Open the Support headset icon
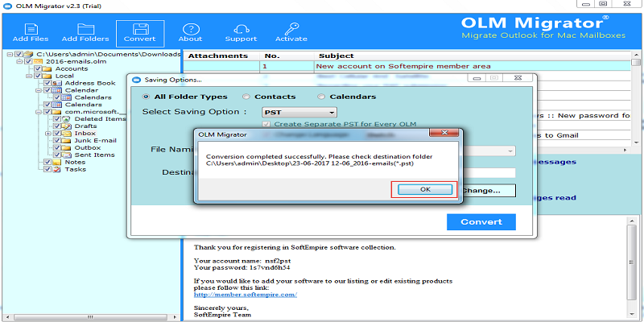Image resolution: width=644 pixels, height=322 pixels. (241, 29)
